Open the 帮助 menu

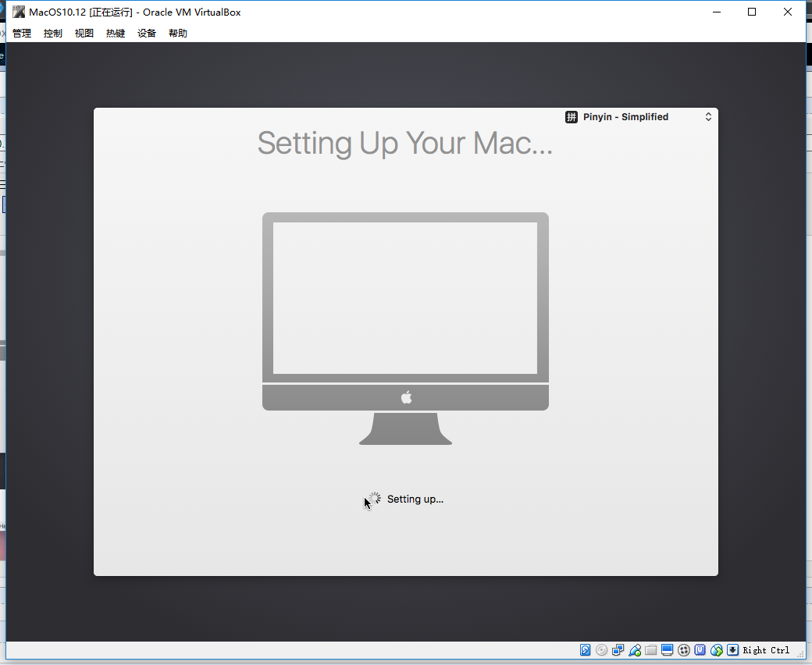[x=178, y=33]
